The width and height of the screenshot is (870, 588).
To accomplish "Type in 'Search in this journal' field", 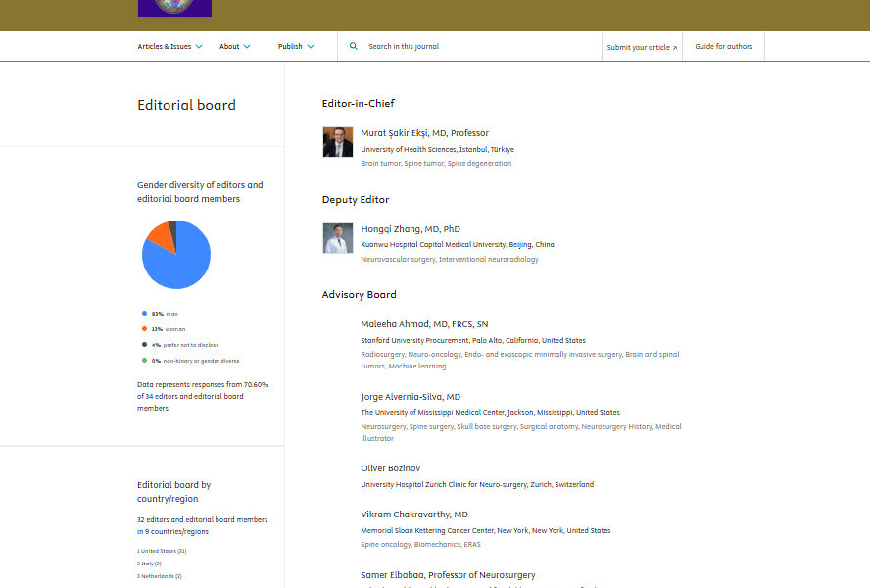I will 470,46.
